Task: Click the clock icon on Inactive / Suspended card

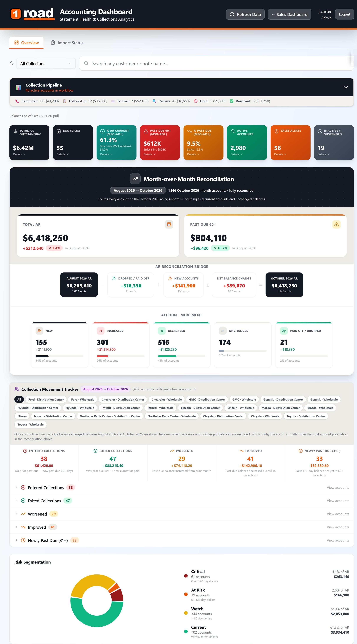Action: pyautogui.click(x=320, y=131)
